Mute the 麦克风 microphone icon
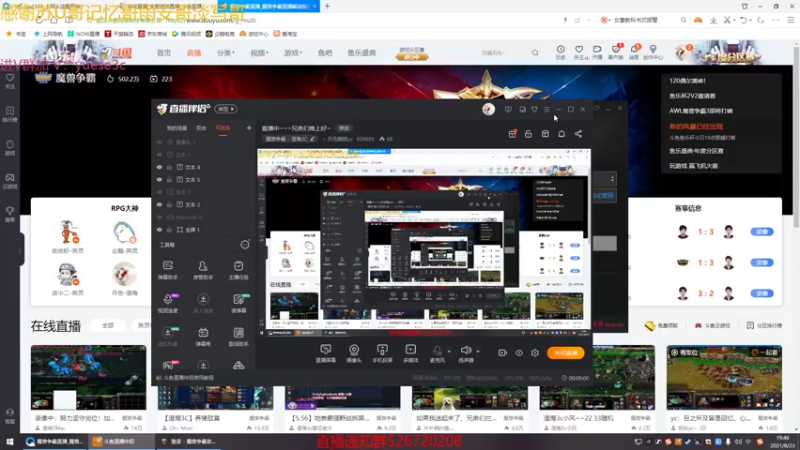Screen dimensions: 800x450 437,353
